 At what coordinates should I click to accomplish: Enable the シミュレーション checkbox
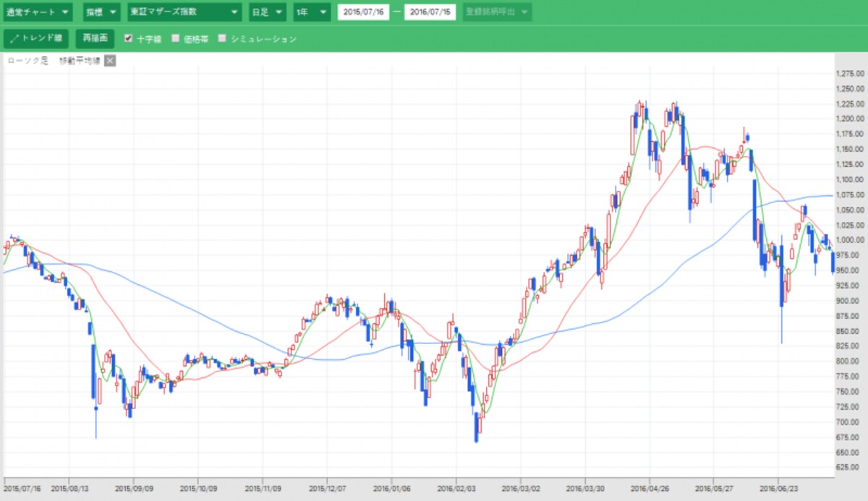click(x=223, y=38)
